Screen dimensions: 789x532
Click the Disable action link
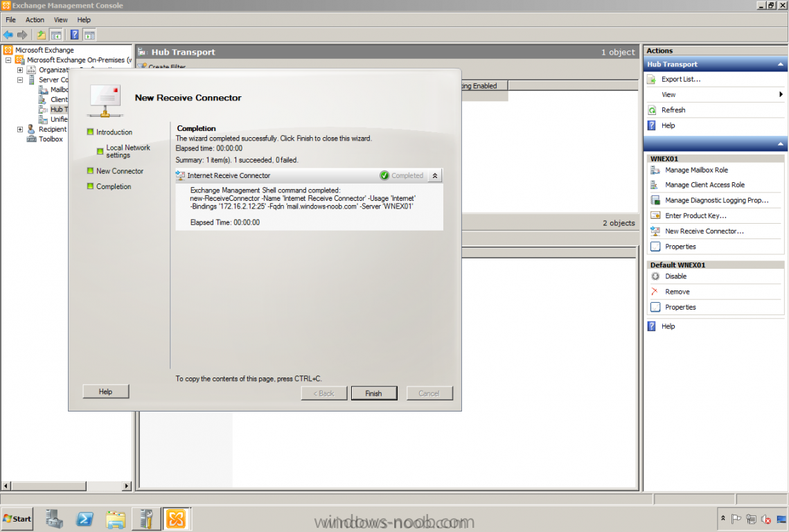(x=676, y=276)
